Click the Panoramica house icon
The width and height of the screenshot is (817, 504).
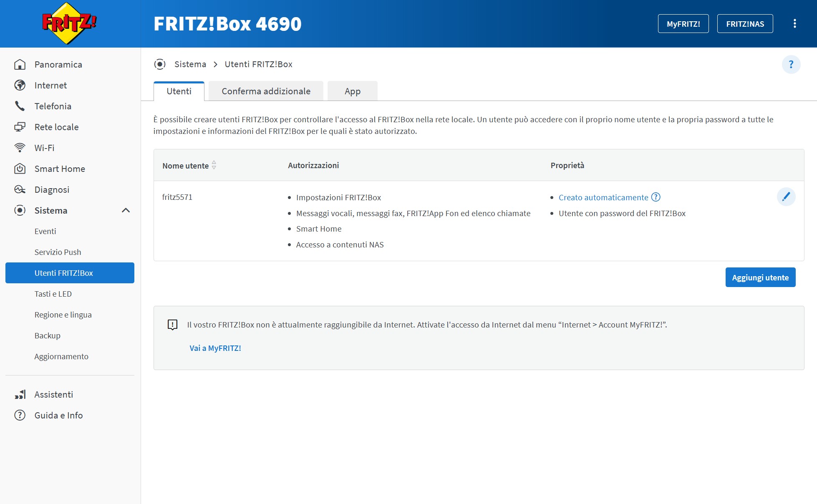20,64
